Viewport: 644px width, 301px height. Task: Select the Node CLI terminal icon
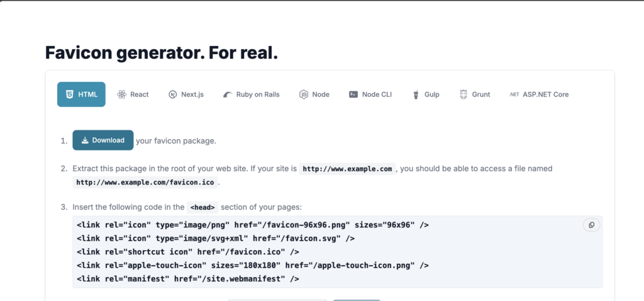pos(353,94)
